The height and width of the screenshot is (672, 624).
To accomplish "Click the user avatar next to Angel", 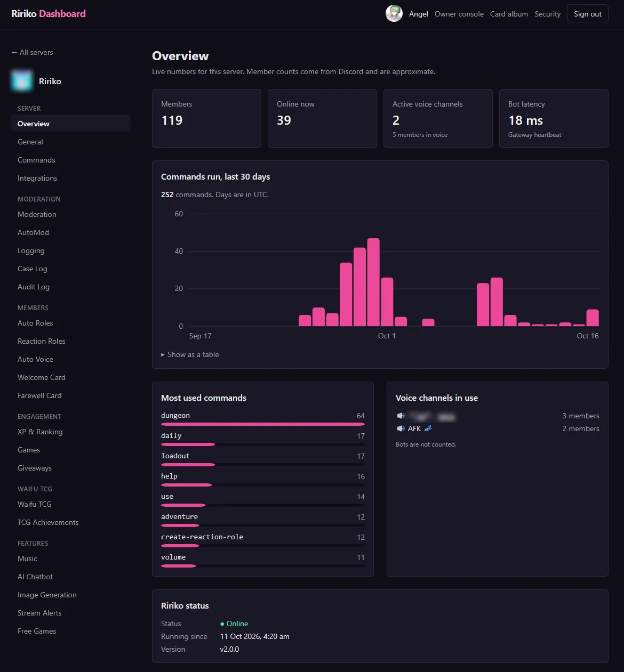I will click(x=394, y=14).
